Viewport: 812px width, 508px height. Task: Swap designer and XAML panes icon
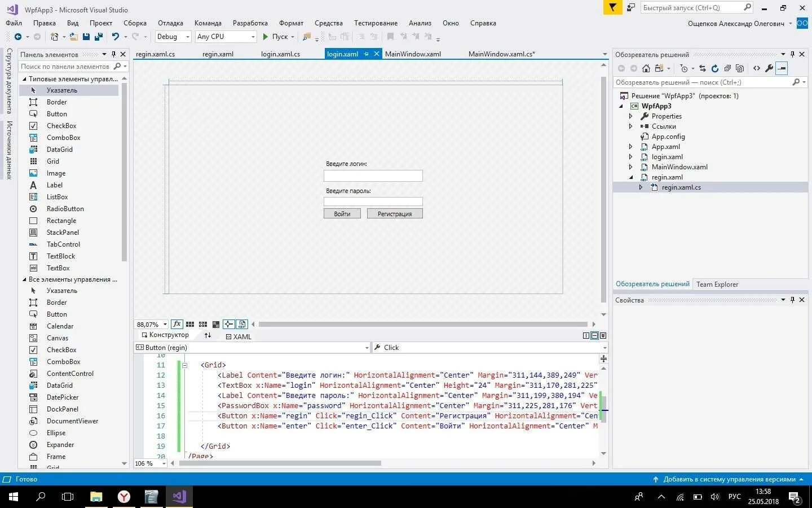click(208, 335)
